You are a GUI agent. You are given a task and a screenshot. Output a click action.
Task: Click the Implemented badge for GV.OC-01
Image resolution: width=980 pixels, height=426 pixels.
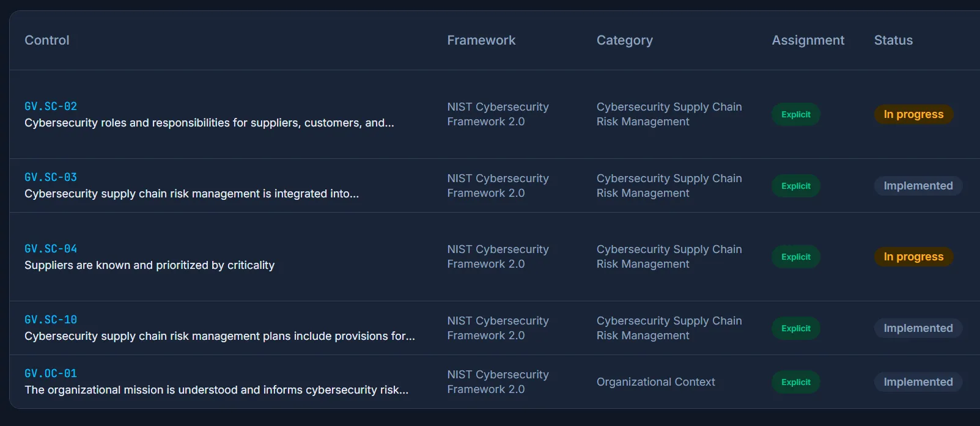coord(918,382)
